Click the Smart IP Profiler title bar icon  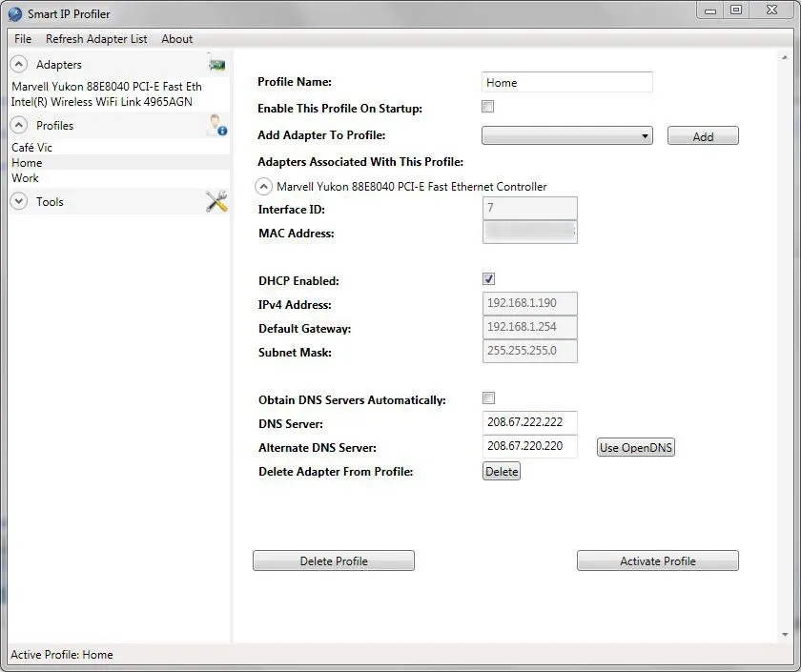tap(13, 13)
